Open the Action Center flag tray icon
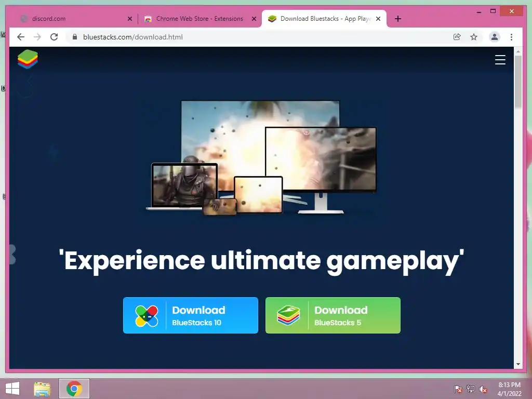 (x=458, y=389)
